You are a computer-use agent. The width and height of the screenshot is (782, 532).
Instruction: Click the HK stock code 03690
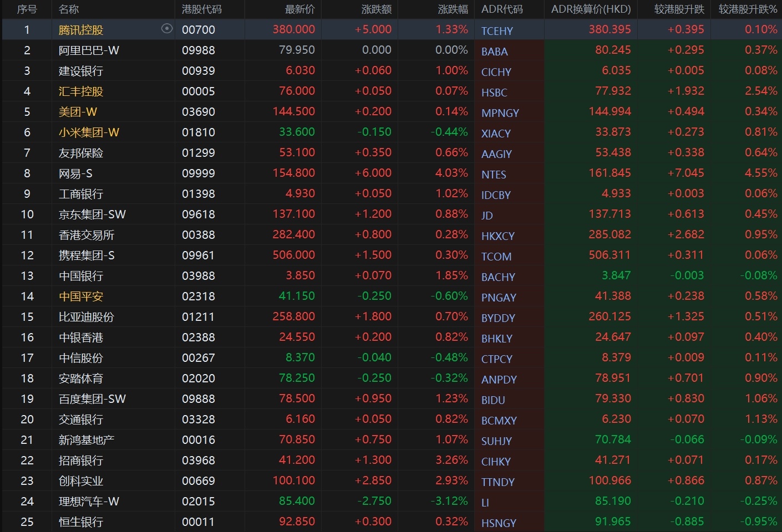click(198, 112)
